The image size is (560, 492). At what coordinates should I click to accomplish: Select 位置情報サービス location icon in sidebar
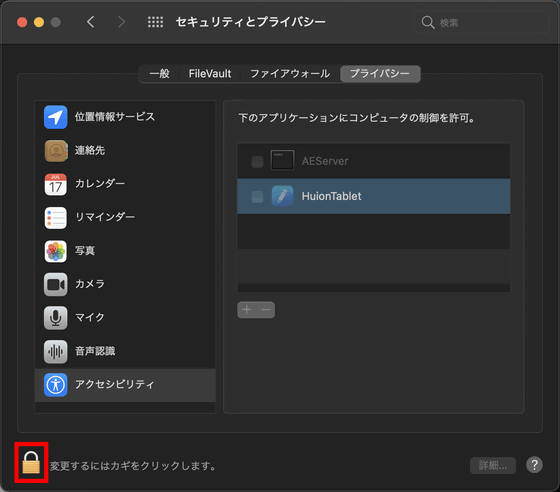[55, 117]
